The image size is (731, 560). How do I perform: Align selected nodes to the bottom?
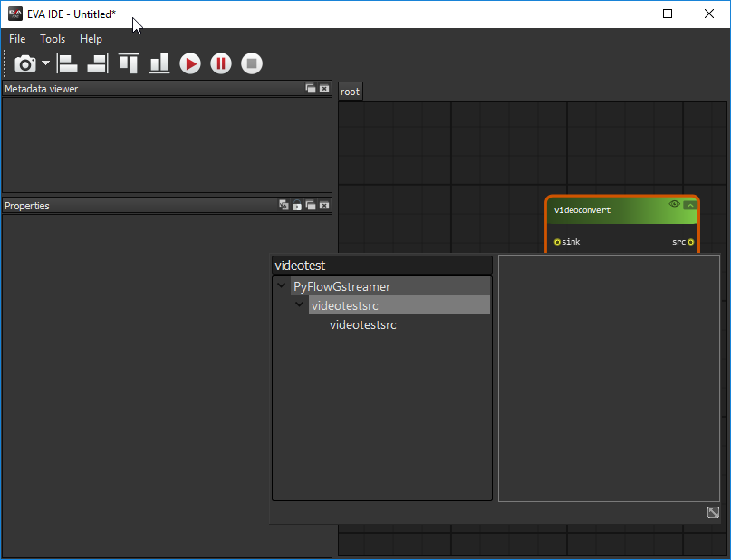(x=159, y=63)
